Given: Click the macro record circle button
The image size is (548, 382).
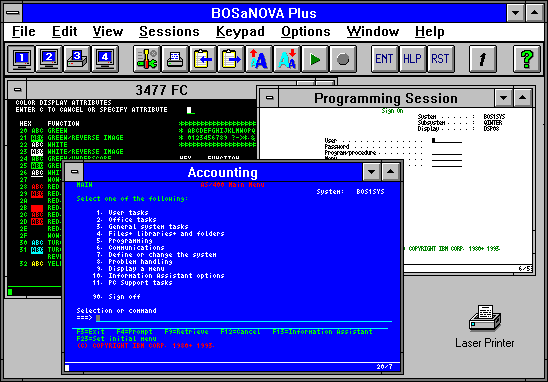Looking at the screenshot, I should point(342,59).
